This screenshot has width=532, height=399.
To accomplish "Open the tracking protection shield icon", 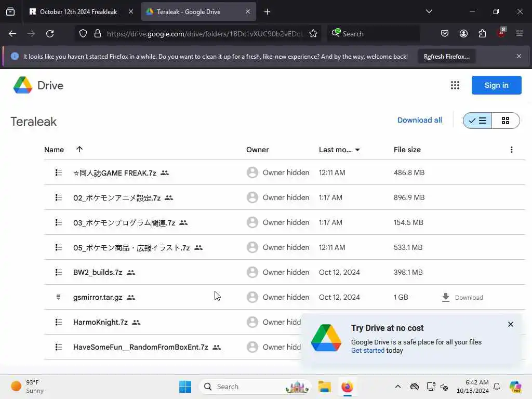I will point(83,34).
